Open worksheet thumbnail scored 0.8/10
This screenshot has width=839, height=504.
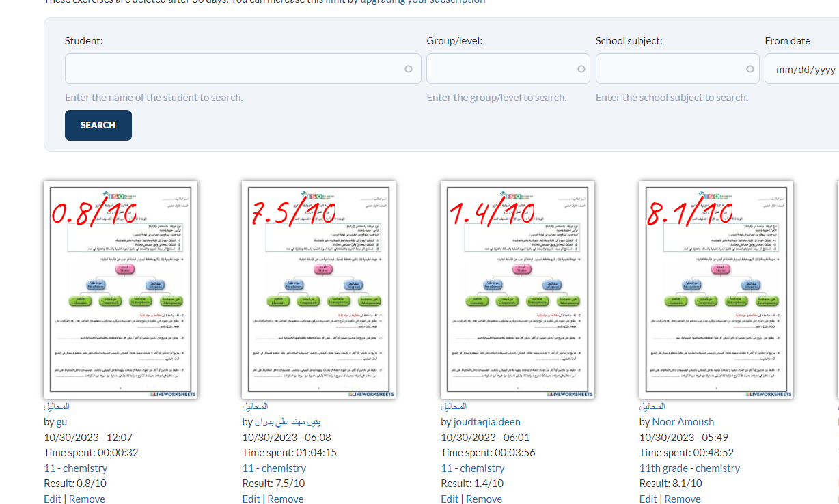coord(120,290)
